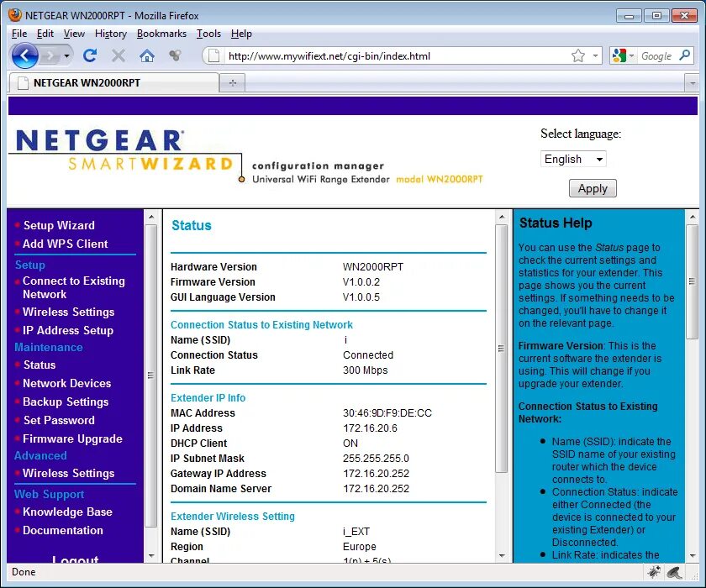The image size is (706, 588).
Task: Open a new tab with plus button
Action: (233, 83)
